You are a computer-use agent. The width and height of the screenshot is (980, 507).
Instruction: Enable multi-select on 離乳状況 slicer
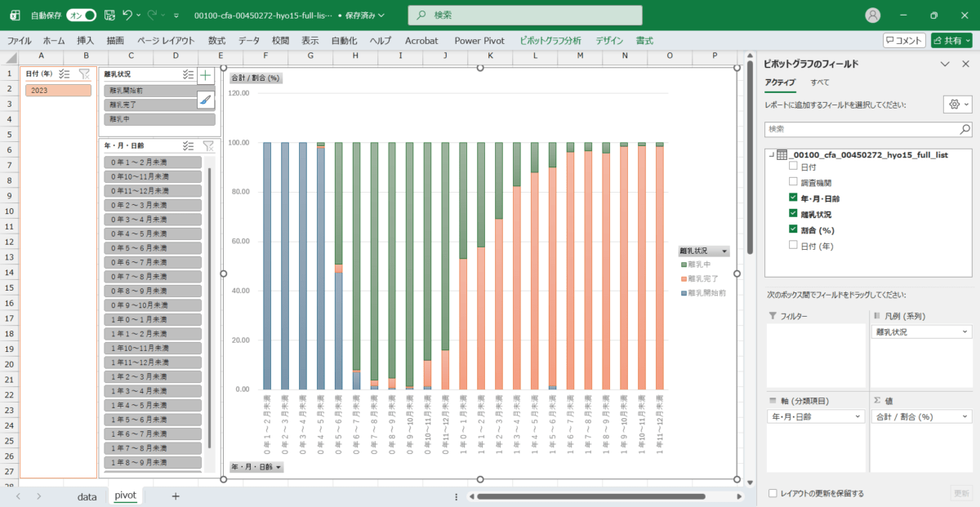click(189, 74)
